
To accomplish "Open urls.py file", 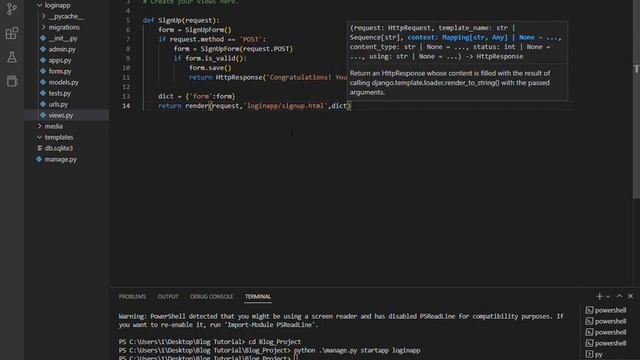I will 58,104.
